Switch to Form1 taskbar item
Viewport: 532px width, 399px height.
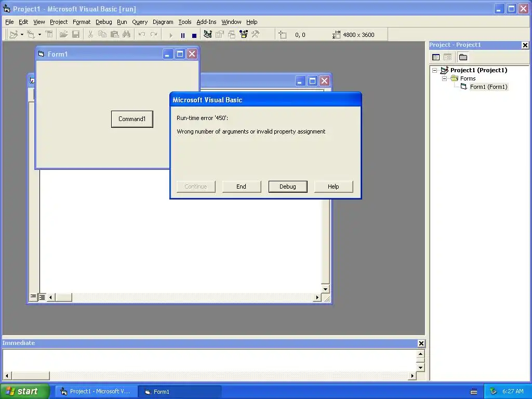click(x=180, y=392)
